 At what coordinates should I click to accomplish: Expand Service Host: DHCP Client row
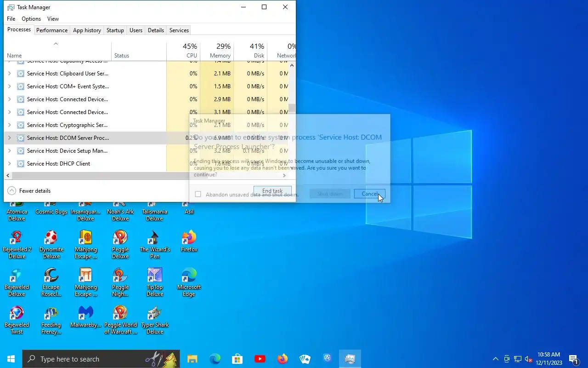point(10,164)
